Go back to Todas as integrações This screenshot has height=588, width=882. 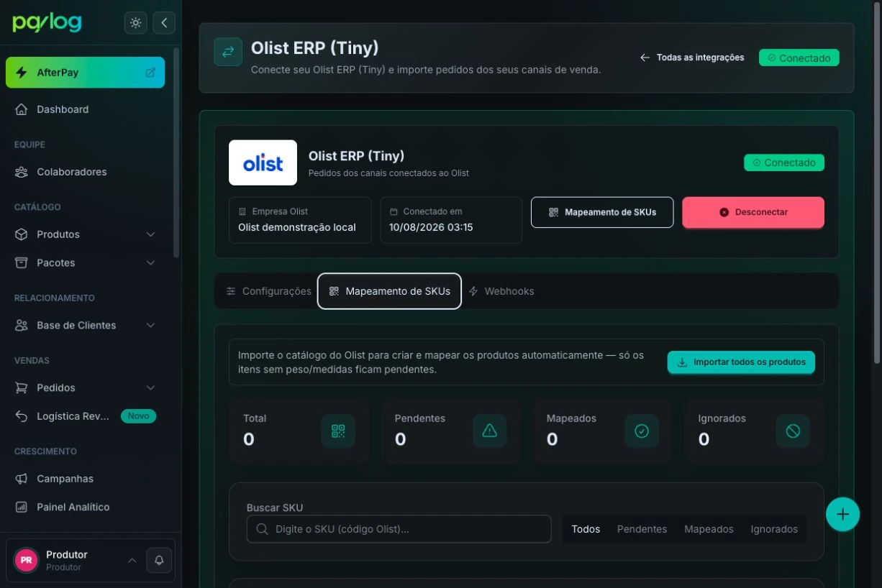click(692, 58)
